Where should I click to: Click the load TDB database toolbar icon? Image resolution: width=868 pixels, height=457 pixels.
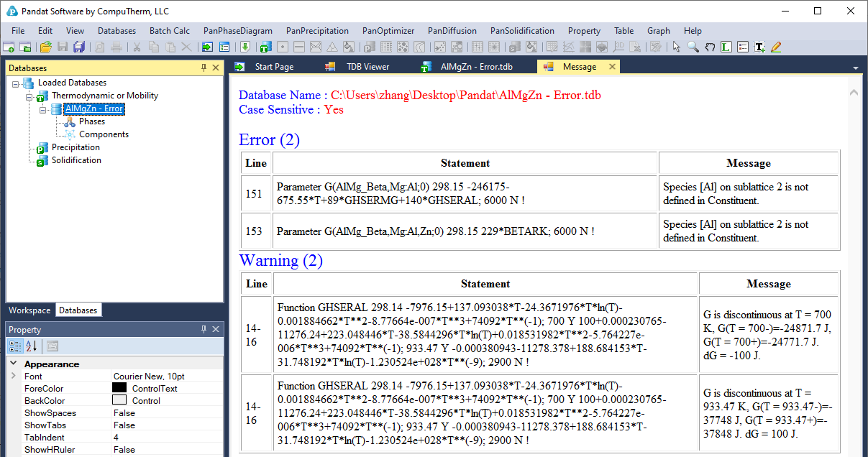[x=265, y=47]
